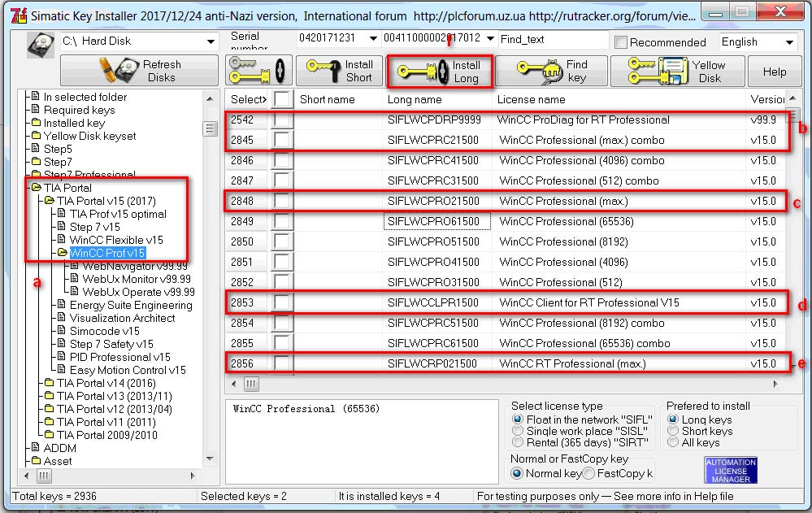Sort by the License name column header
The width and height of the screenshot is (812, 513).
tap(532, 99)
